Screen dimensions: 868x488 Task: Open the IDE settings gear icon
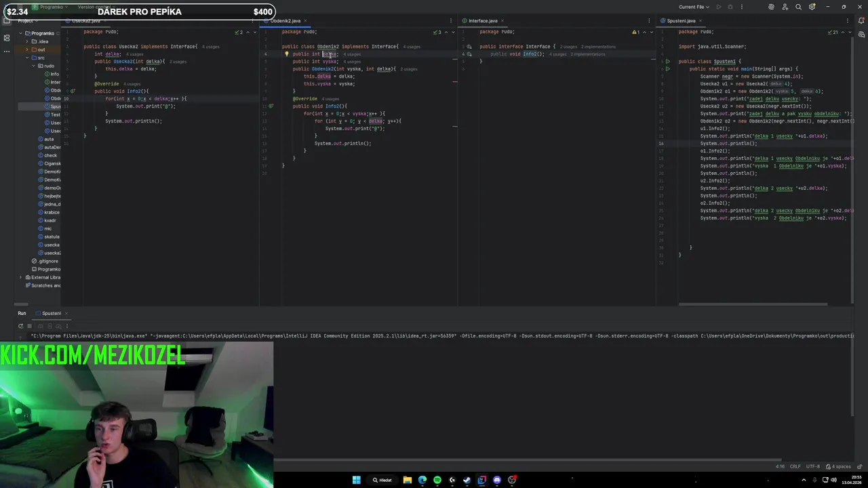[812, 7]
